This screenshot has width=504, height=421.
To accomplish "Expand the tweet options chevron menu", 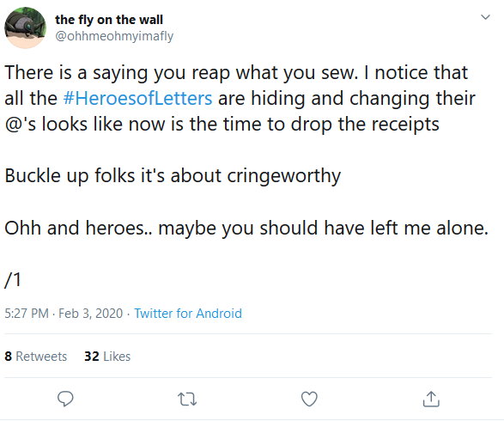I will coord(485,17).
